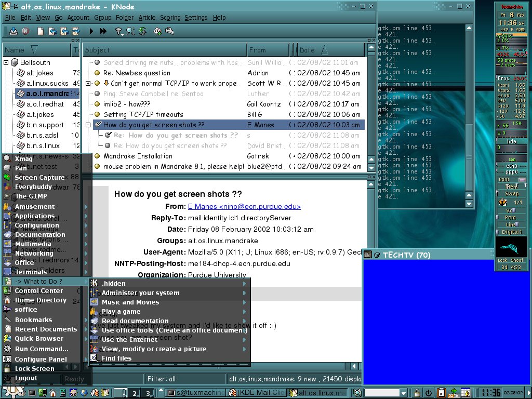Select the b.n.support newsgroup
Image resolution: width=532 pixels, height=399 pixels.
(45, 125)
